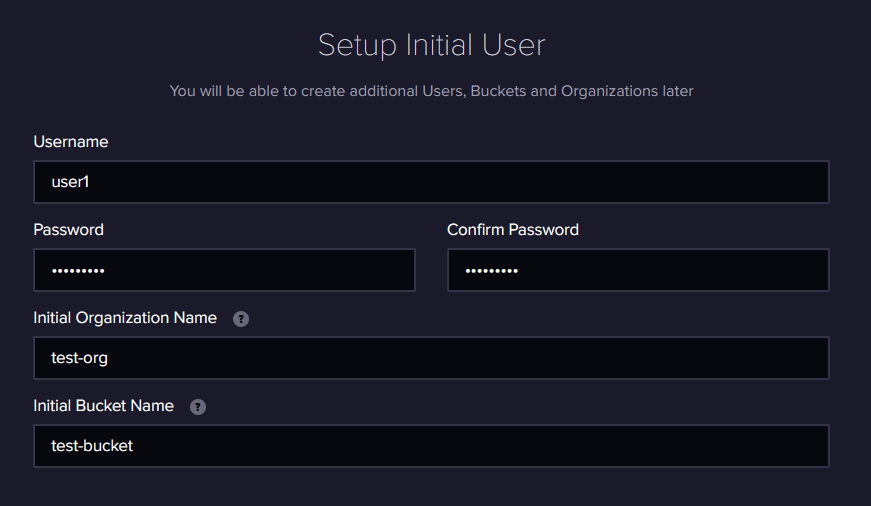Viewport: 871px width, 506px height.
Task: Focus the Initial Organization Name field
Action: tap(431, 358)
